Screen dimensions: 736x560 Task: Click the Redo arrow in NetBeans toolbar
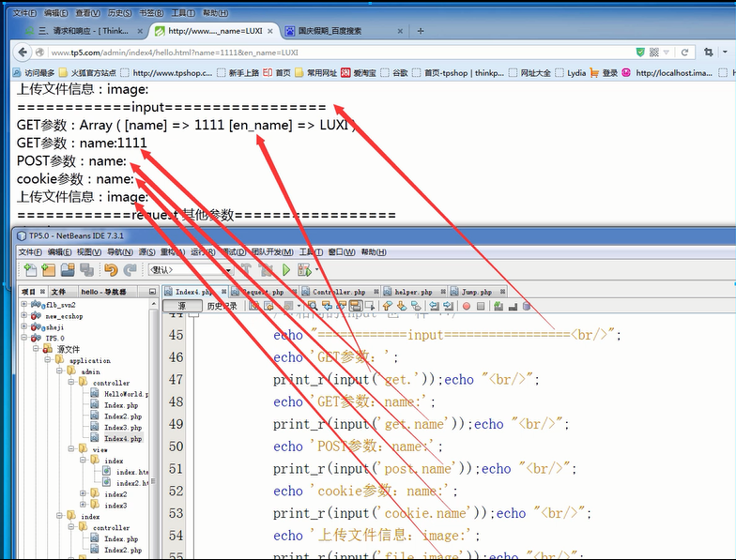click(130, 270)
